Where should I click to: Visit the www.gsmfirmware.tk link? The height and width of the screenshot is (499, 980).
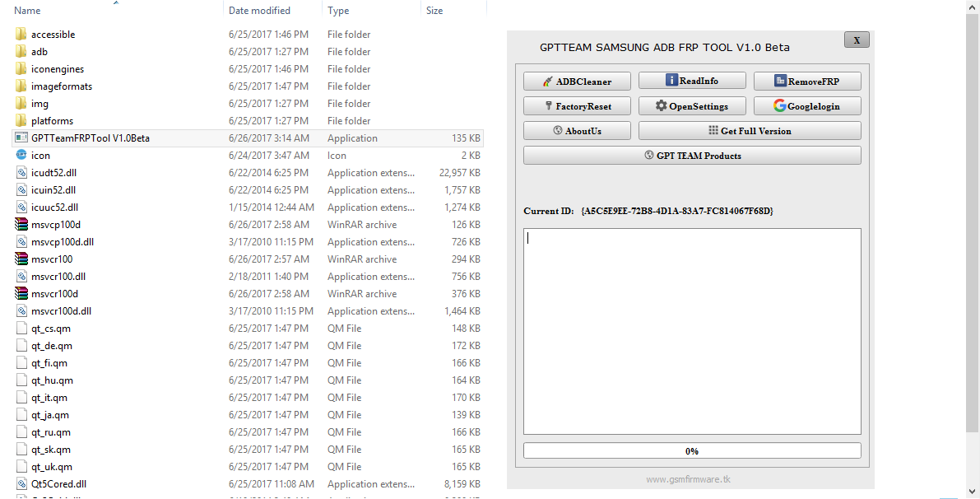(691, 478)
